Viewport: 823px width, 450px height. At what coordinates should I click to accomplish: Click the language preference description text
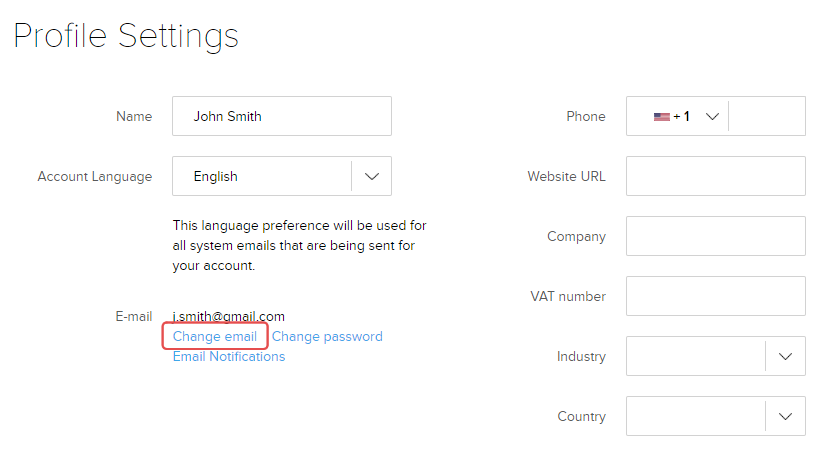click(300, 246)
